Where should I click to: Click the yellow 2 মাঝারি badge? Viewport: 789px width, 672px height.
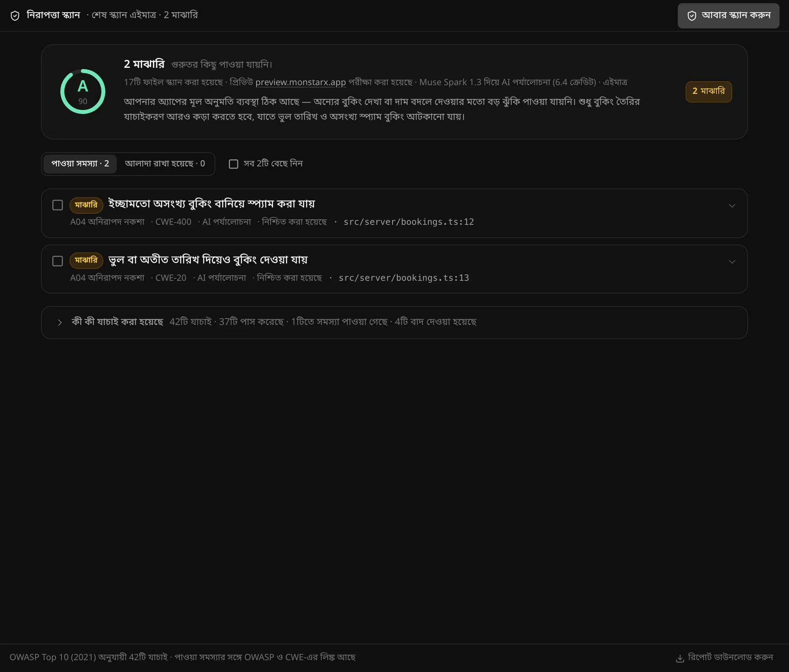709,91
